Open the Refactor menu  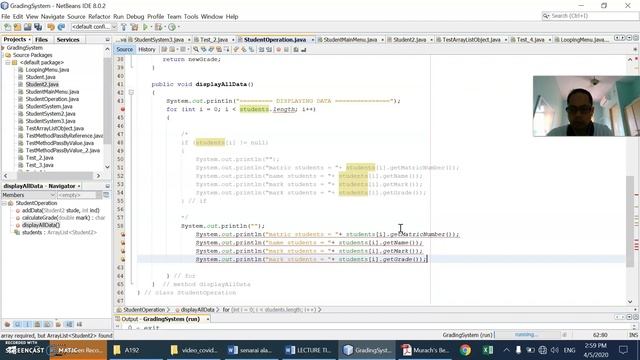point(99,17)
